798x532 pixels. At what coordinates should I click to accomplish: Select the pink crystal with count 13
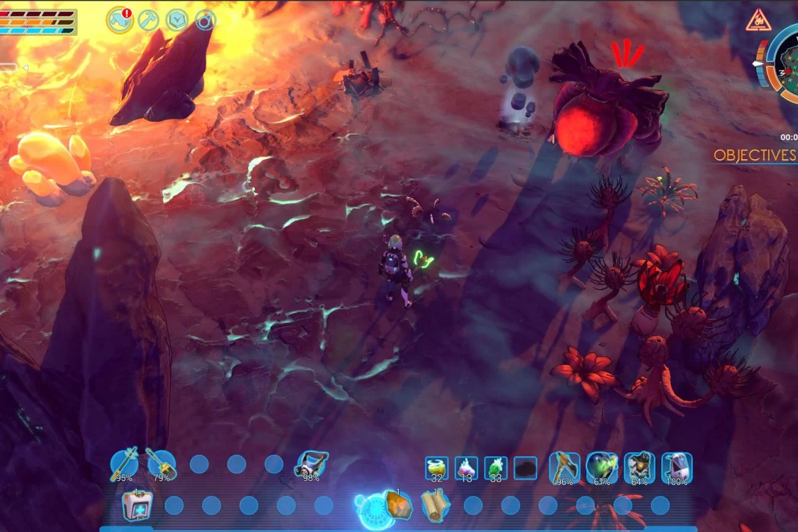click(466, 468)
